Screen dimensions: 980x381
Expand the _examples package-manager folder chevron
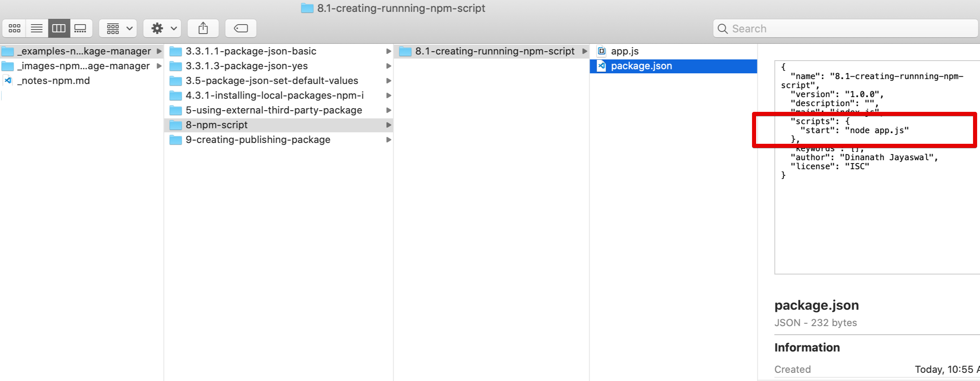pos(159,51)
